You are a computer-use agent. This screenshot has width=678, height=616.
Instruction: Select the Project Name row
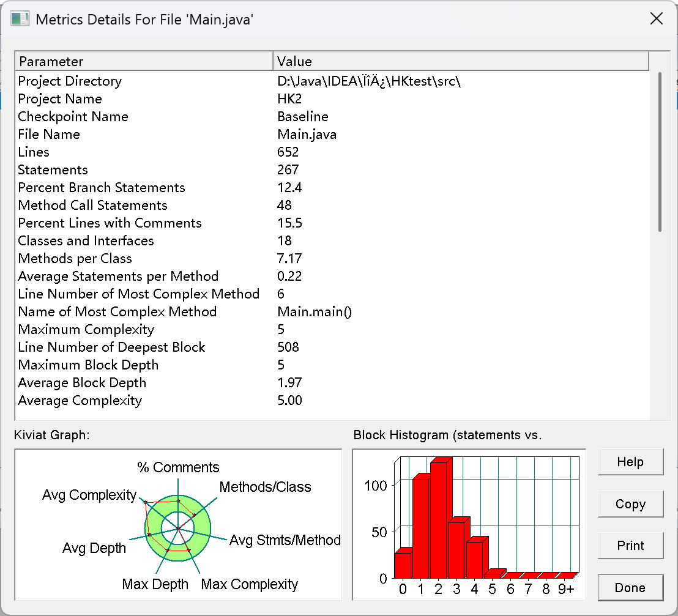tap(332, 98)
